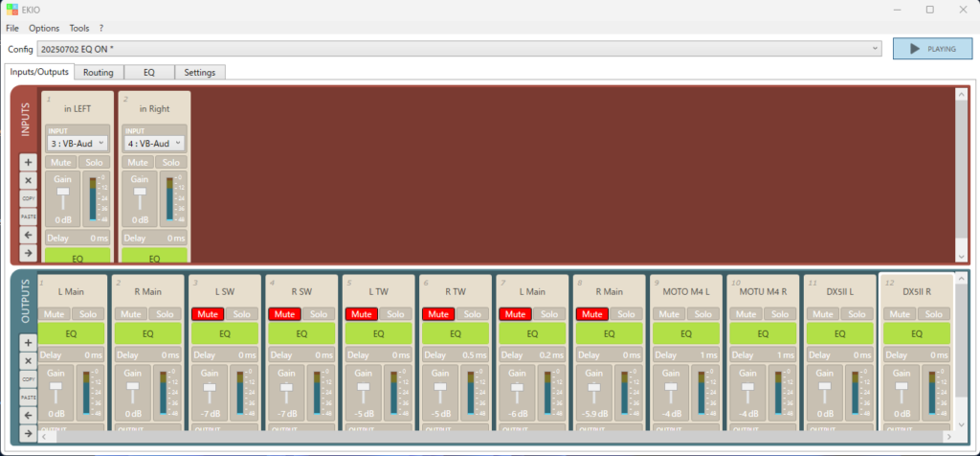980x456 pixels.
Task: Select the Inputs/Outputs tab
Action: [x=39, y=71]
